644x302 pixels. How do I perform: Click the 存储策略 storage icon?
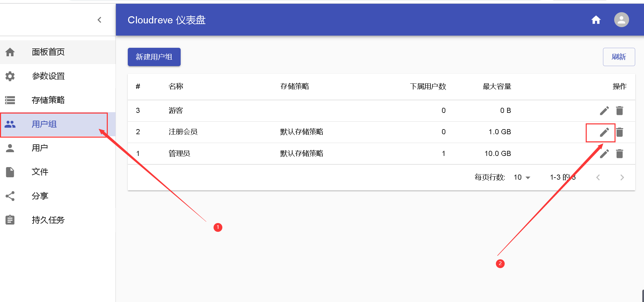10,100
